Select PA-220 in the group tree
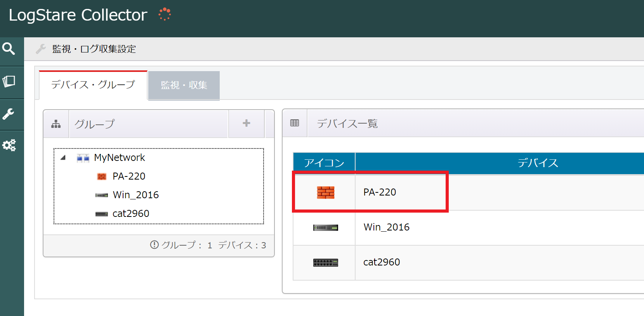This screenshot has width=644, height=316. click(x=129, y=176)
